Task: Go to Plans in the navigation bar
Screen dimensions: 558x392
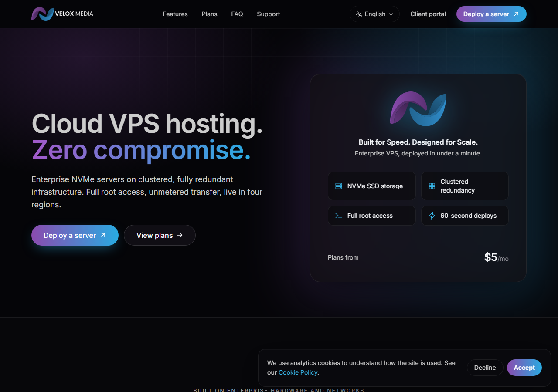Action: [210, 14]
